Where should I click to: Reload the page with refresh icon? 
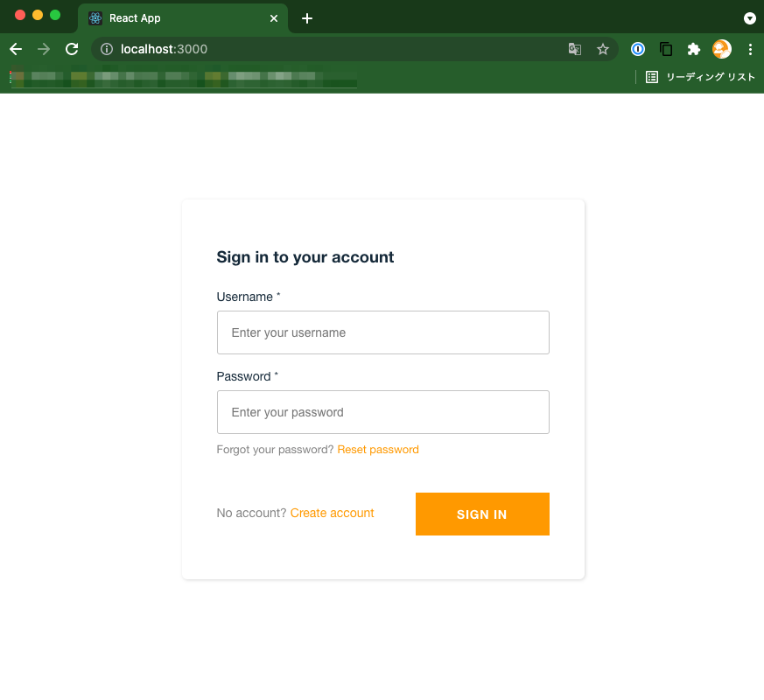coord(72,49)
